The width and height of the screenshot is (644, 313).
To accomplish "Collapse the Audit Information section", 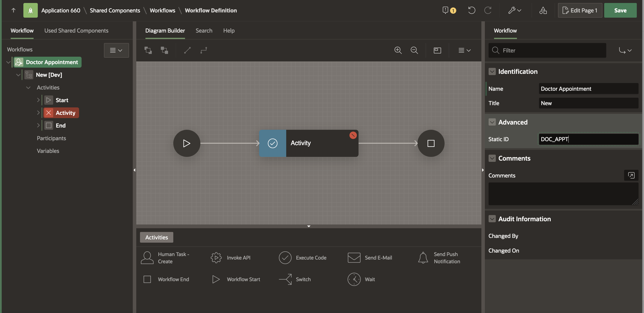I will click(x=492, y=219).
